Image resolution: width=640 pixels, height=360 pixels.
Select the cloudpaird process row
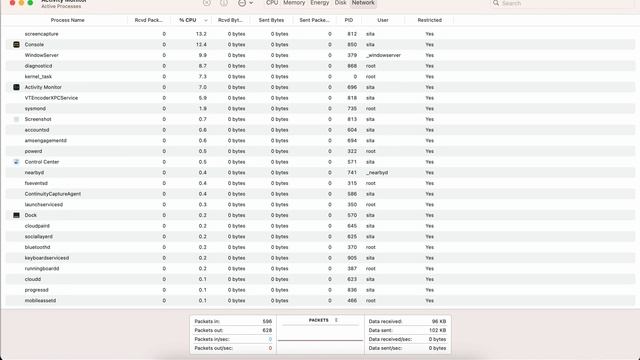[320, 226]
